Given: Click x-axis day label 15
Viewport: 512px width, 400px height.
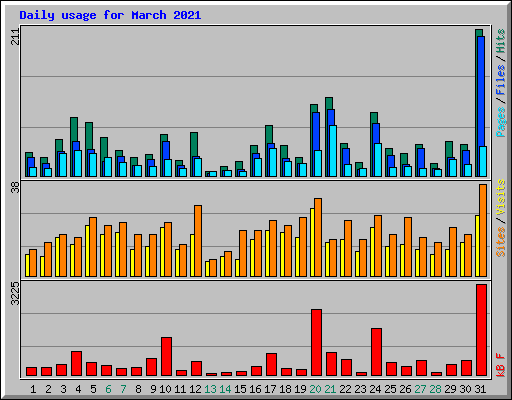Looking at the screenshot, I should pyautogui.click(x=240, y=389).
